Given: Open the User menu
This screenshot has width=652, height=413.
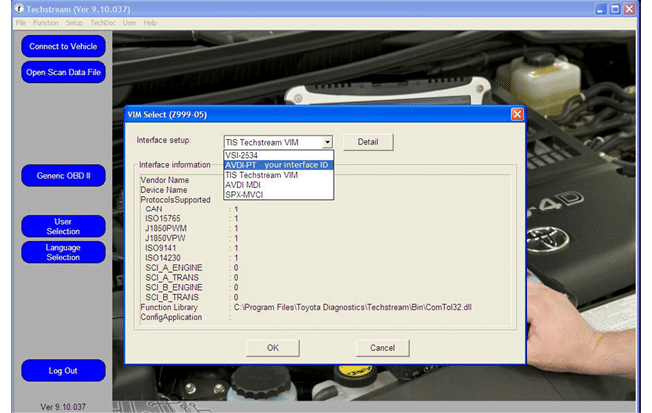Looking at the screenshot, I should click(129, 22).
